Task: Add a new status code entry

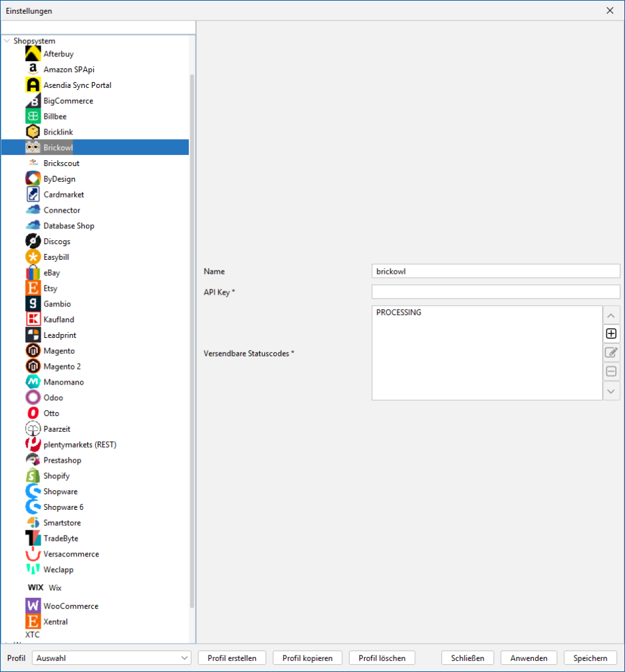Action: point(611,333)
